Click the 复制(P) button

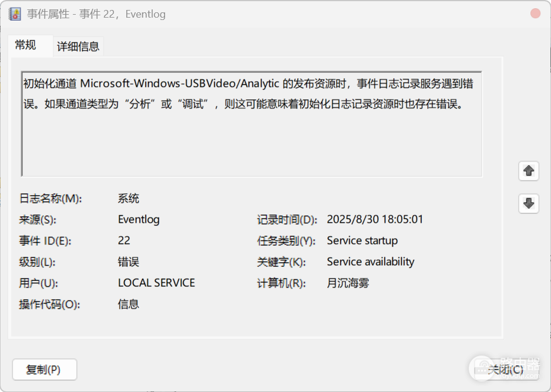pos(45,369)
